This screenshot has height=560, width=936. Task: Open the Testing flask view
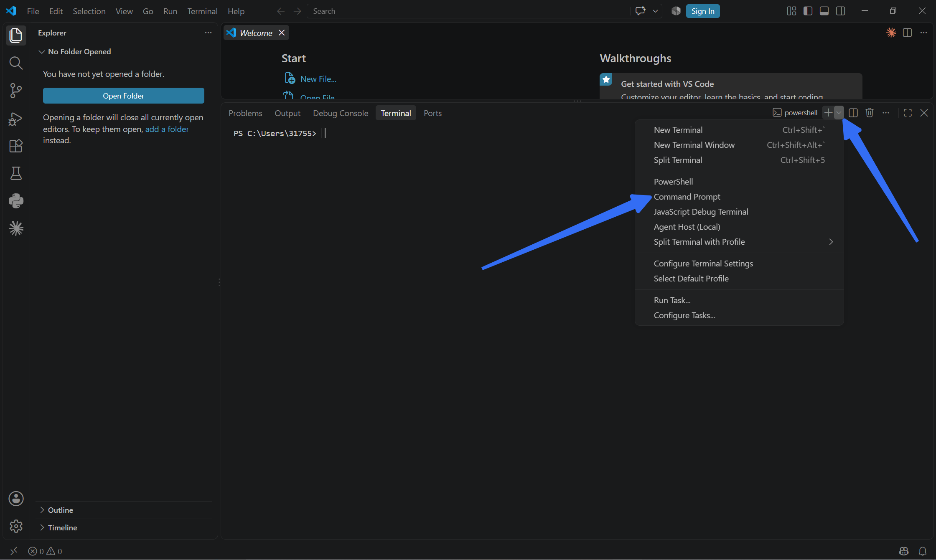(16, 173)
